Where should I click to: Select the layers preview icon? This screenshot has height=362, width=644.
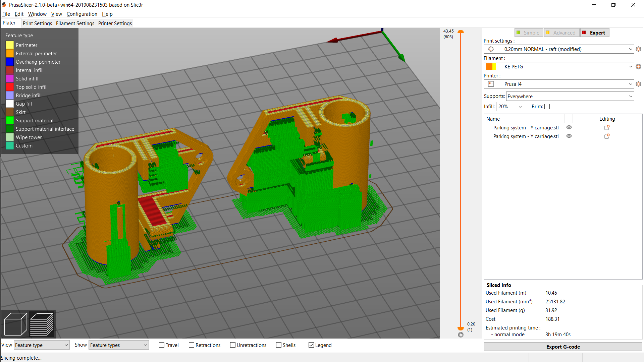[42, 323]
